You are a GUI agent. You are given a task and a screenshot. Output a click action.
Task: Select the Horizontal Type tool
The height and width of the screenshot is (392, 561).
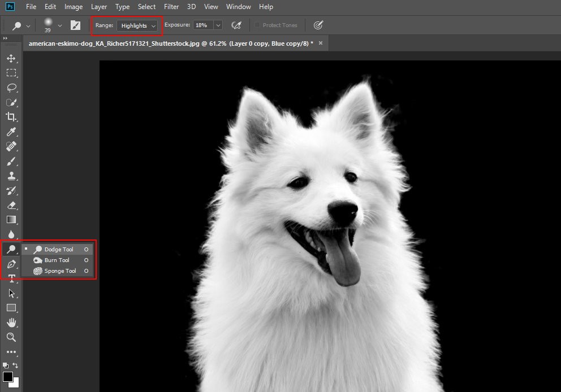point(11,278)
